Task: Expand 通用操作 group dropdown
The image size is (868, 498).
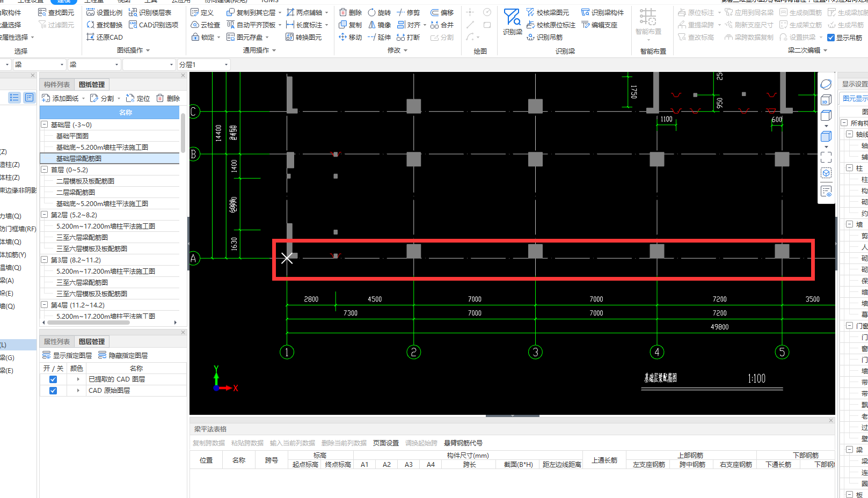Action: (x=274, y=50)
